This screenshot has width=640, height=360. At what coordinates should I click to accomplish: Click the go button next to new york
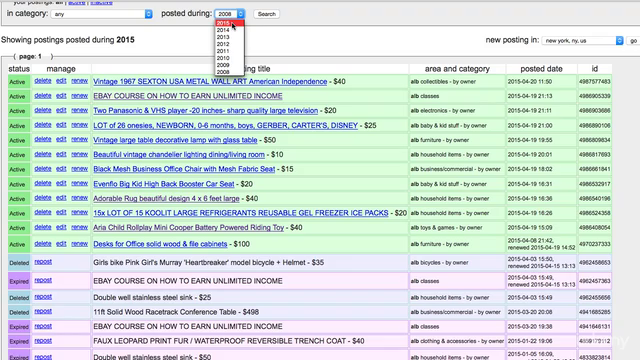click(633, 40)
